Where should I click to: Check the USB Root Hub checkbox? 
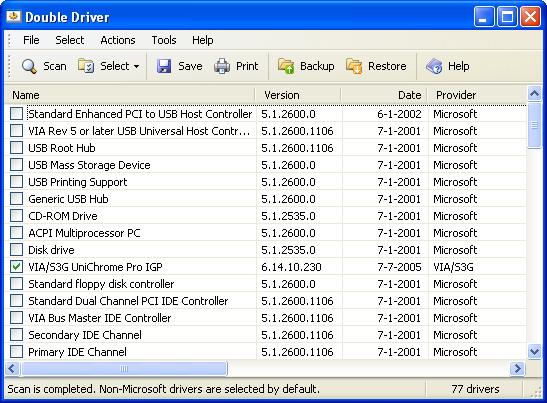point(16,148)
